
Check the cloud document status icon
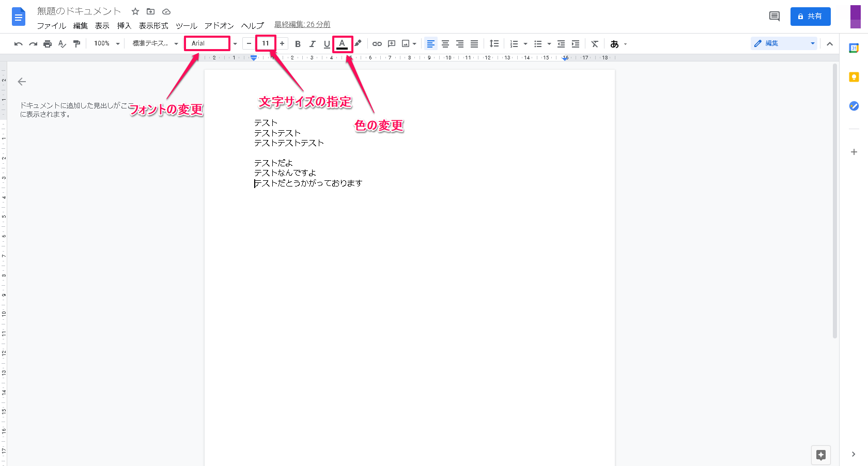pos(166,11)
